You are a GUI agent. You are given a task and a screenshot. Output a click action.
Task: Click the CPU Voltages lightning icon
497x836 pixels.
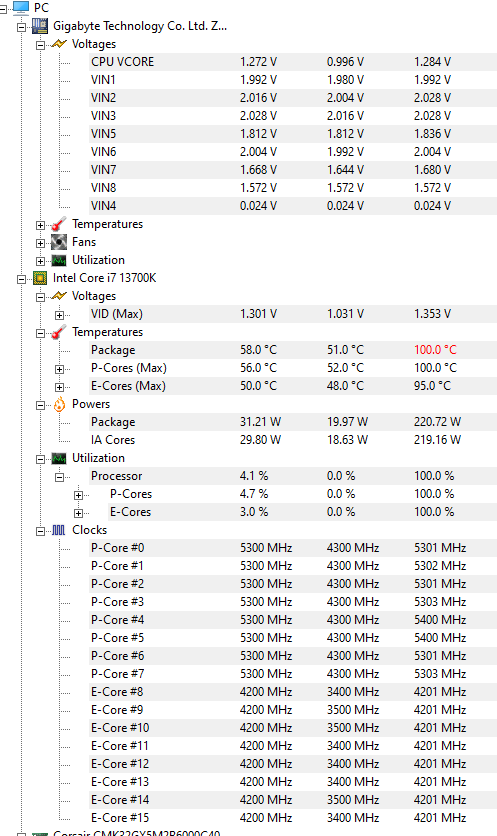59,296
